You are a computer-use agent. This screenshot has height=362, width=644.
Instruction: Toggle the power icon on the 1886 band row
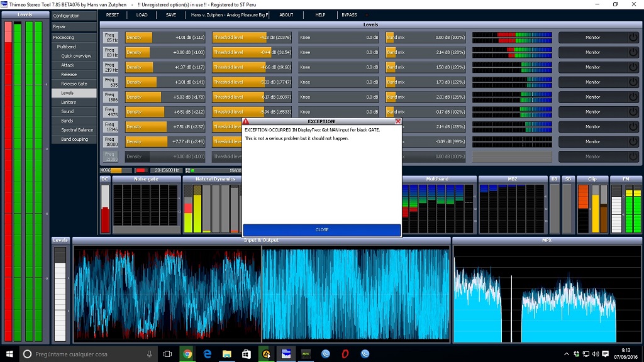633,97
